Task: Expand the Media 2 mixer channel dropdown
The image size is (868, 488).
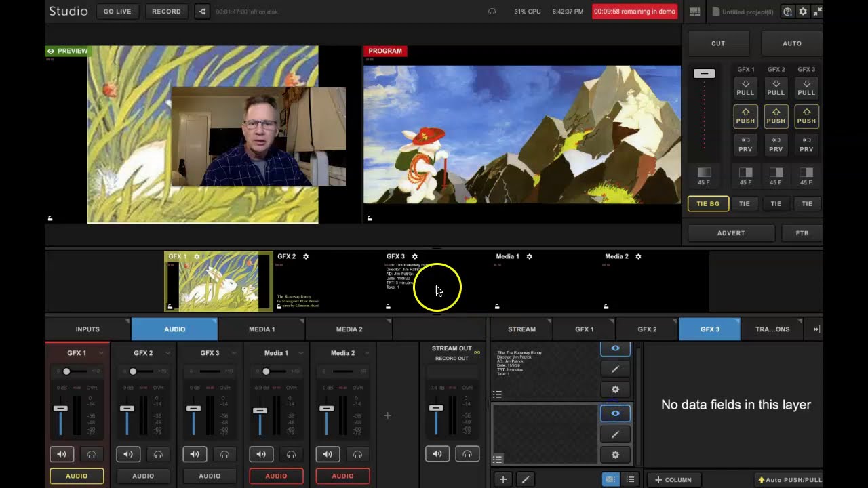Action: [368, 353]
